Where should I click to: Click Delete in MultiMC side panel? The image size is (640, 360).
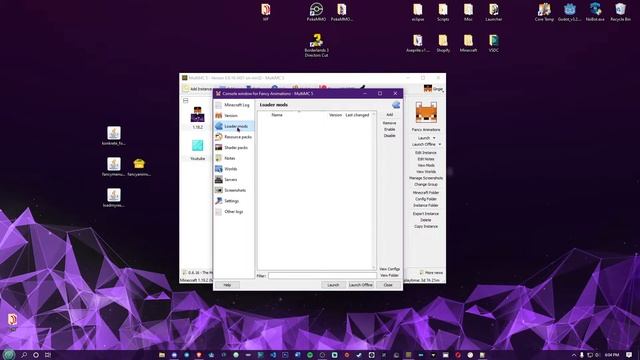[426, 220]
